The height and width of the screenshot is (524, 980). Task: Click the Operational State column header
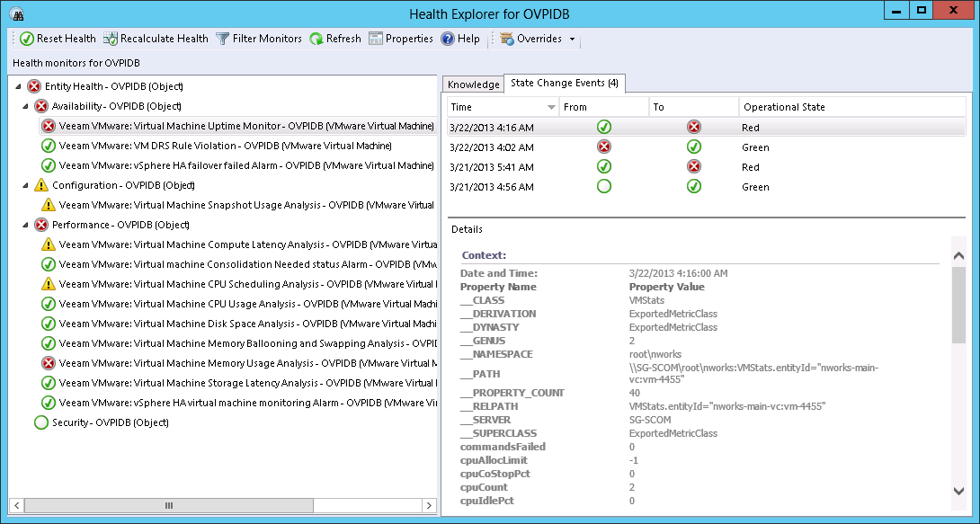click(784, 107)
